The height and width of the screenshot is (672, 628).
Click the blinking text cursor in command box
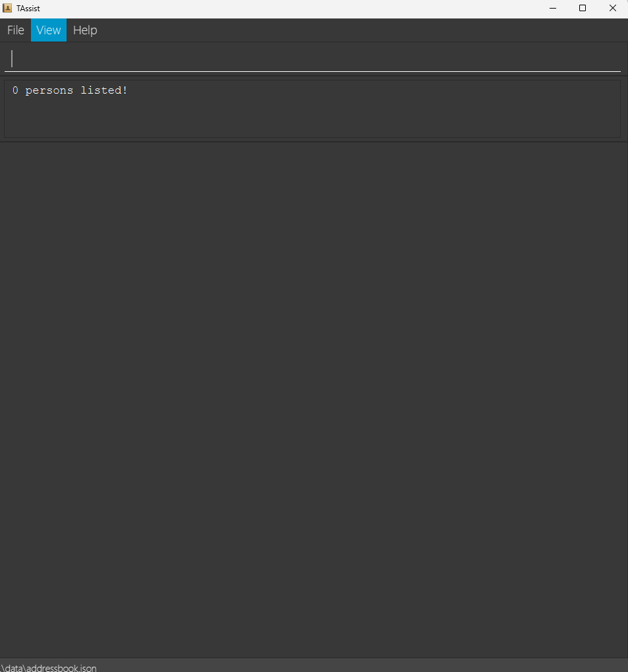click(12, 59)
